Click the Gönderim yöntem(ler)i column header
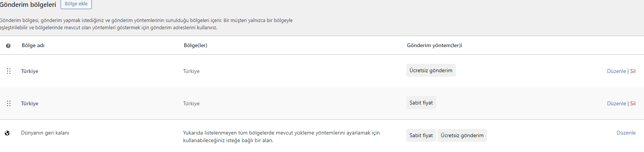Viewport: 644px width, 152px height. pos(434,45)
